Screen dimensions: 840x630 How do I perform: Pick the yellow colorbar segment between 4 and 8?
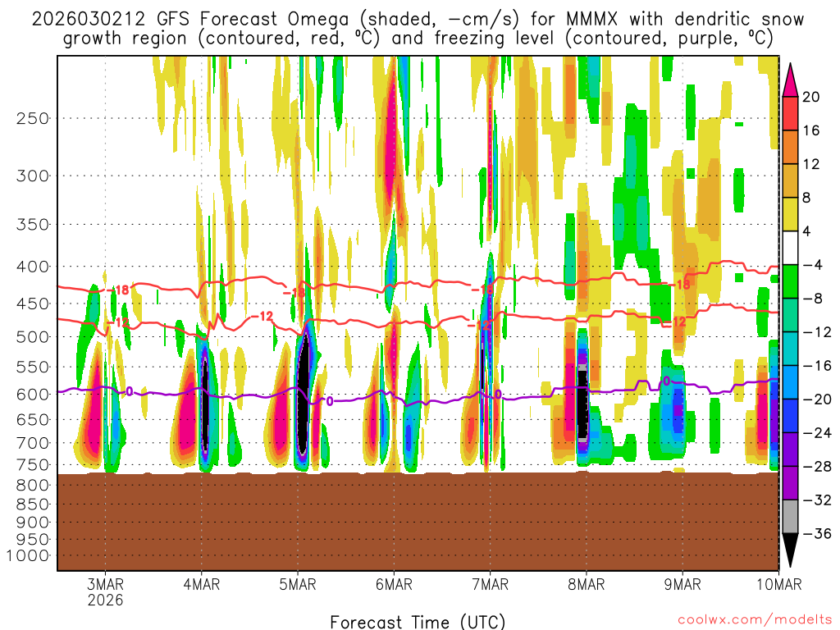pos(791,214)
